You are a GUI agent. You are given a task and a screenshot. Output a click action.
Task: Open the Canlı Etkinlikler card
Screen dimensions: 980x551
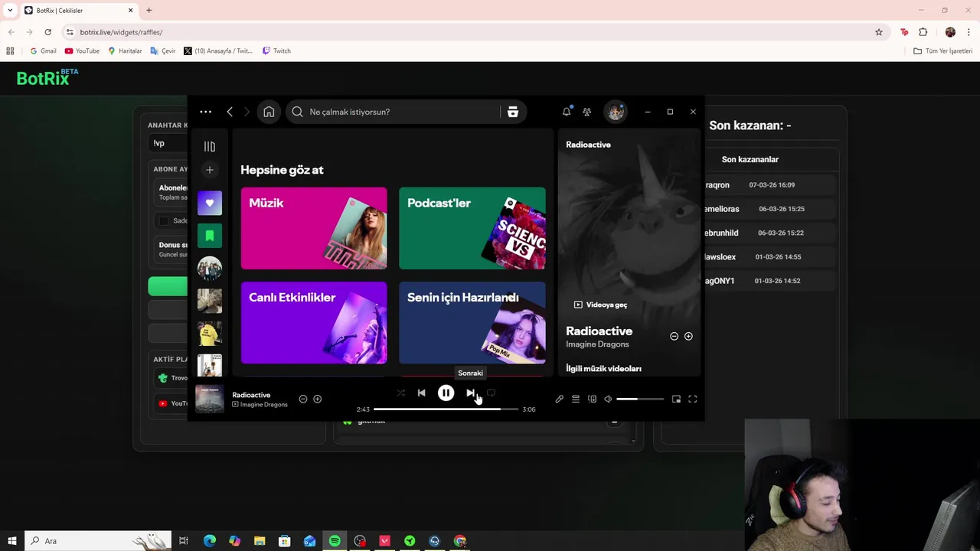click(x=314, y=323)
